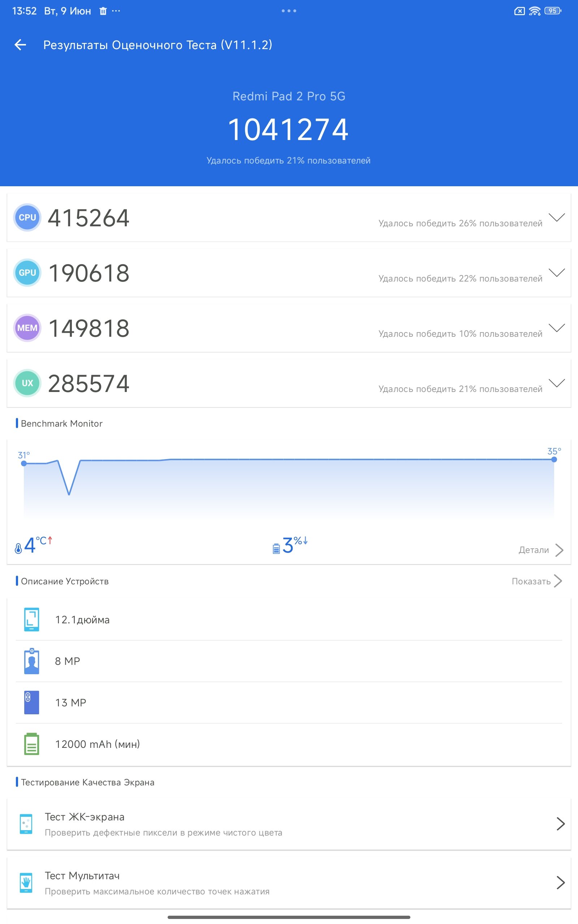Tap the 12.1дюйма screen size entry
This screenshot has width=578, height=924.
click(x=289, y=619)
